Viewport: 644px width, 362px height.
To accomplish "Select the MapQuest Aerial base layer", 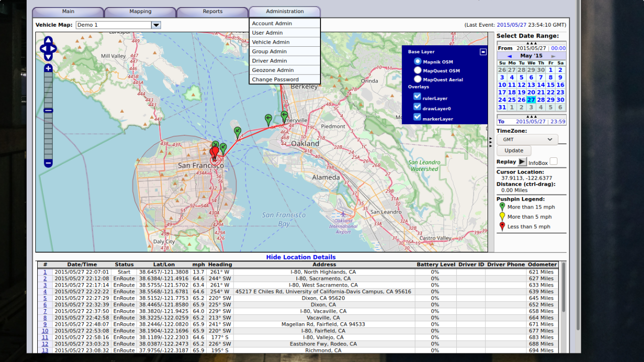I will coord(418,79).
